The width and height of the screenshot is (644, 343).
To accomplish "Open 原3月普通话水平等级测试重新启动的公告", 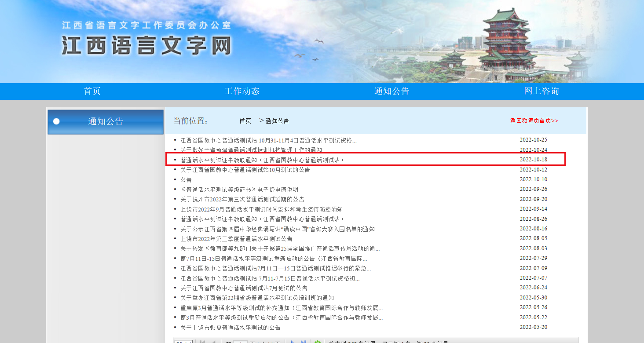I will (282, 317).
